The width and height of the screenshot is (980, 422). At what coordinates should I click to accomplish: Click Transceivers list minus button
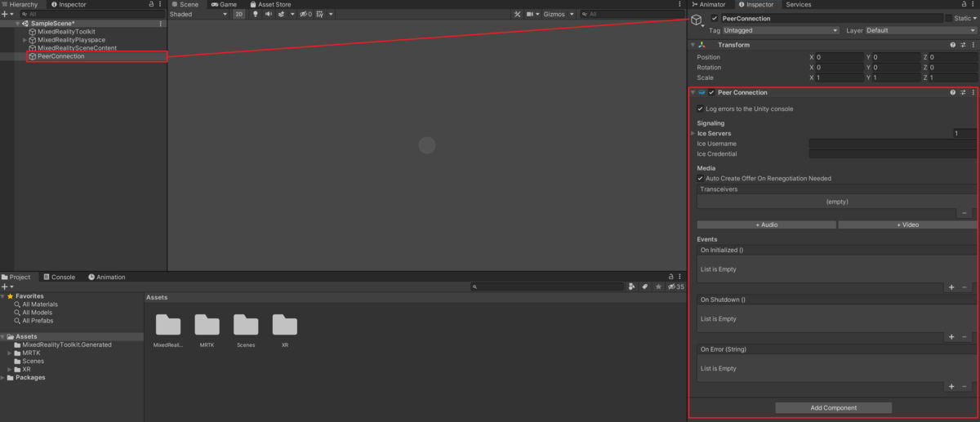click(x=964, y=213)
